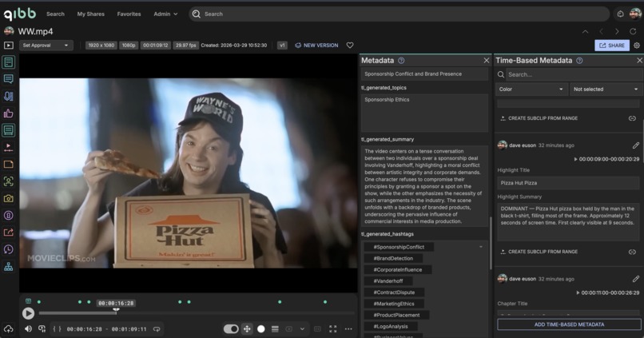Screen dimensions: 644x338
Task: Toggle the switch in the player controls
Action: point(231,329)
